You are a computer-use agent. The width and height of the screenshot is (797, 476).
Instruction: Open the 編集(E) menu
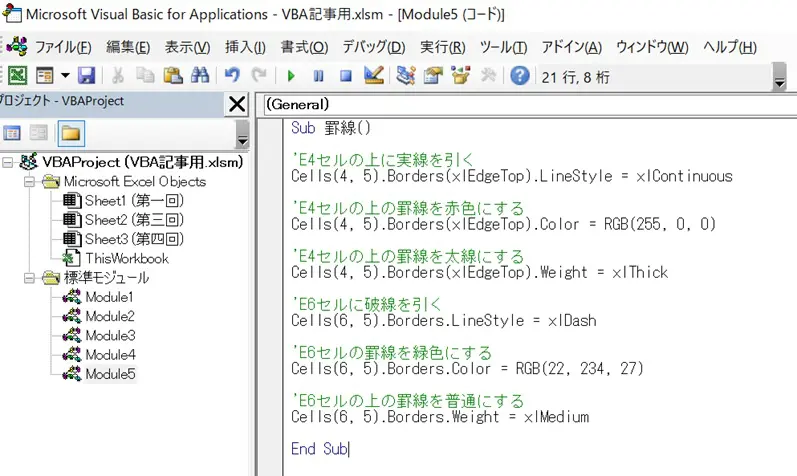[x=128, y=47]
